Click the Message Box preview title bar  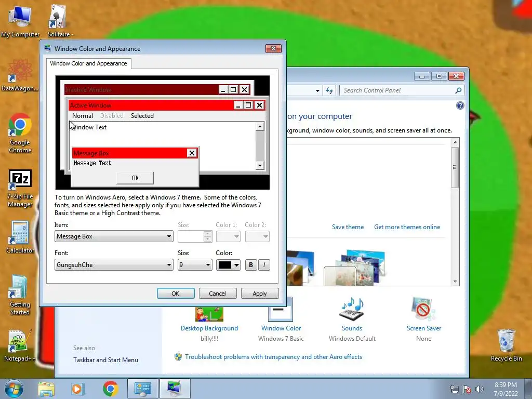pos(129,153)
